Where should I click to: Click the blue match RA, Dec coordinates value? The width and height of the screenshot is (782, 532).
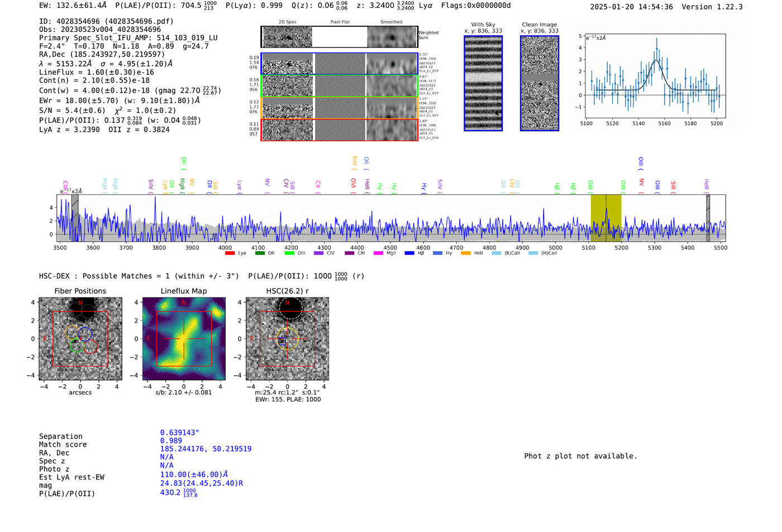coord(206,449)
